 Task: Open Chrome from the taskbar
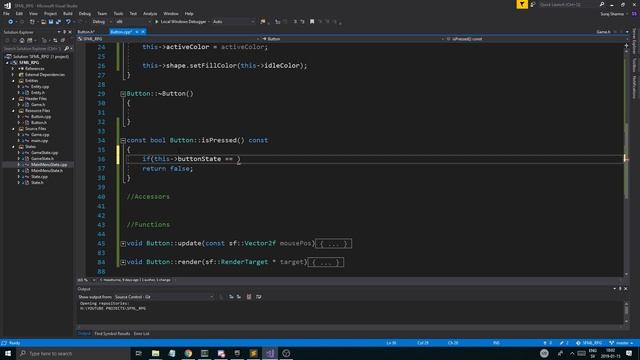point(188,353)
